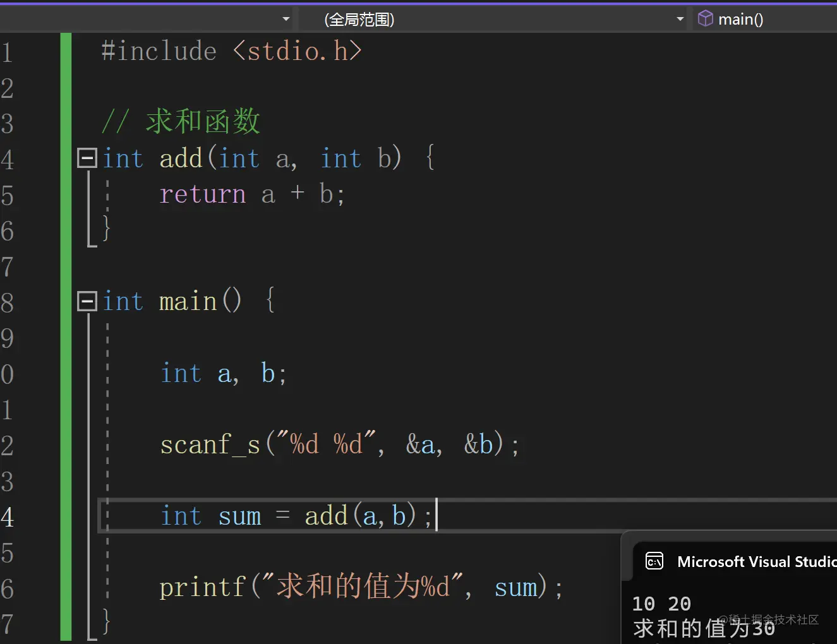
Task: Click the sum argument in the printf call
Action: pos(516,588)
